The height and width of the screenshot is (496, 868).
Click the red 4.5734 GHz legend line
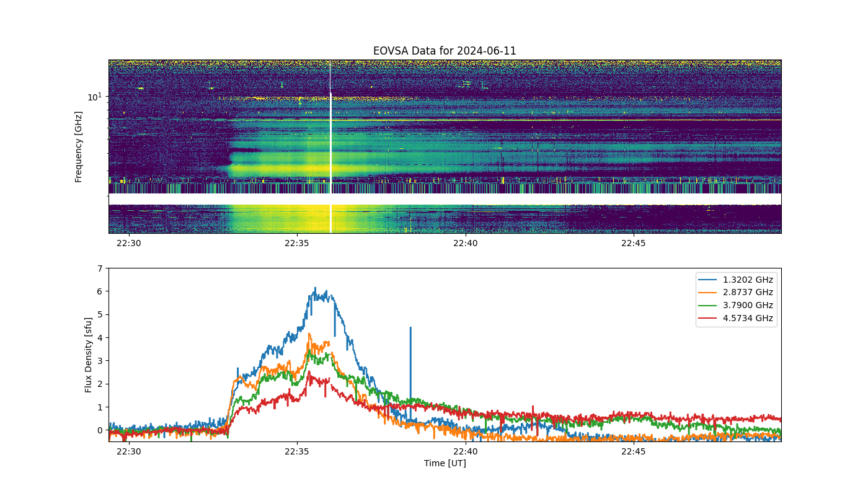710,318
